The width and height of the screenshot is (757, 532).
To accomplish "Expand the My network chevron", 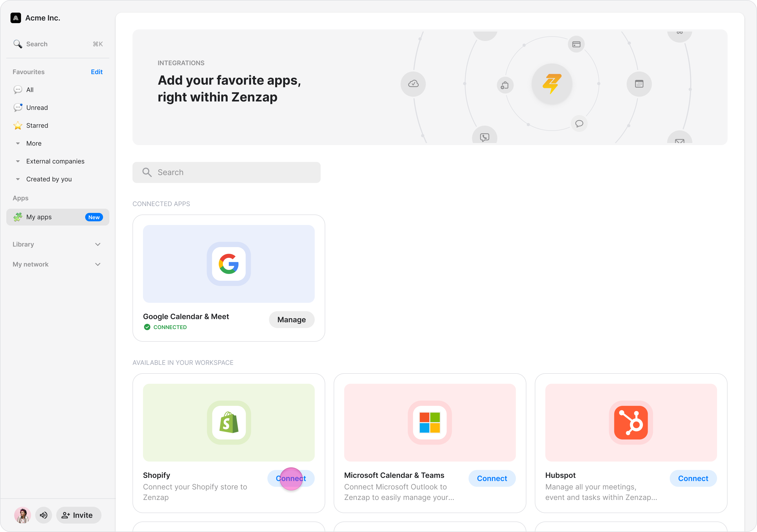I will click(x=98, y=264).
